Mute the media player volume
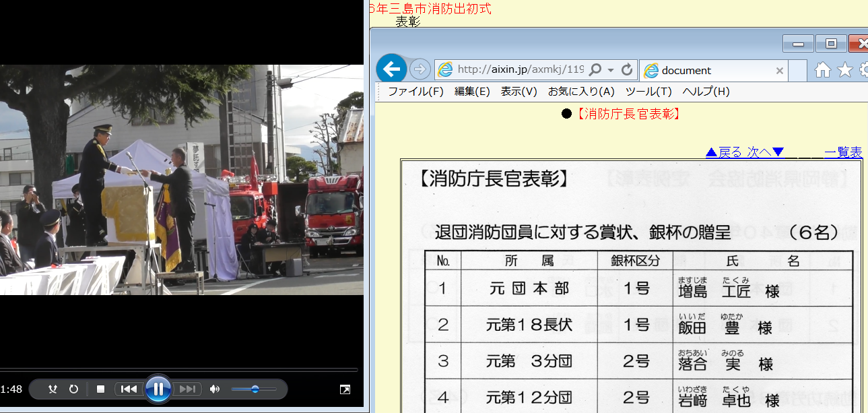868x413 pixels. [215, 389]
